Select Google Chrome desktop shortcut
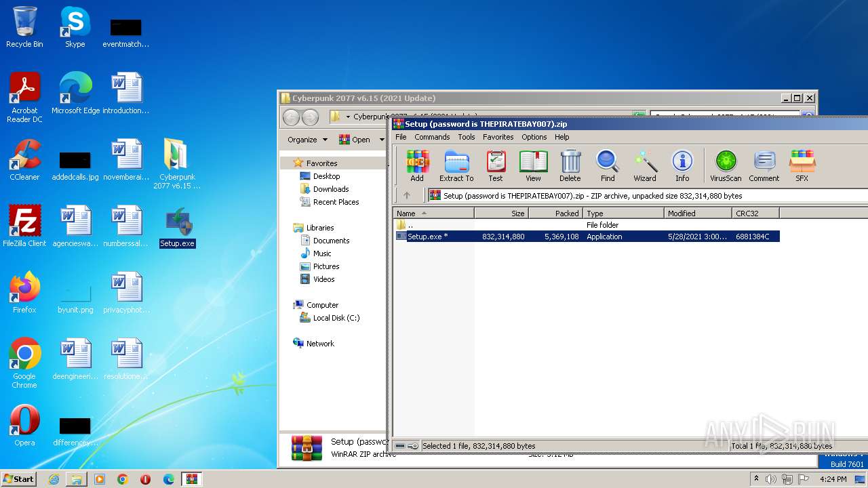The width and height of the screenshot is (868, 488). 24,363
